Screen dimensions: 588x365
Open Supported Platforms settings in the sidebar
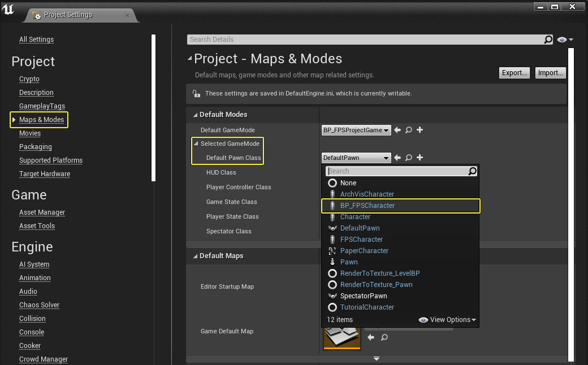[51, 160]
